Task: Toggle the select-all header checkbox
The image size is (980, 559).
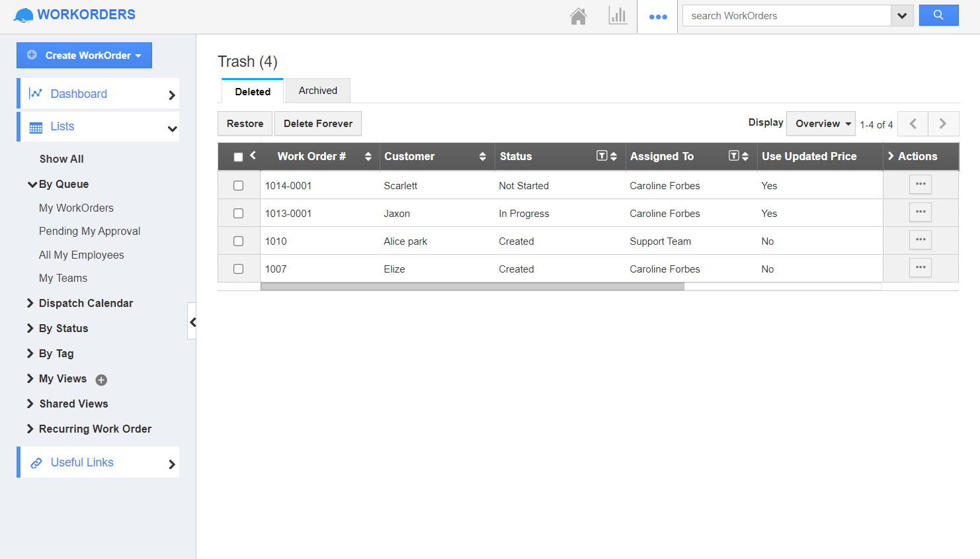Action: [x=239, y=157]
